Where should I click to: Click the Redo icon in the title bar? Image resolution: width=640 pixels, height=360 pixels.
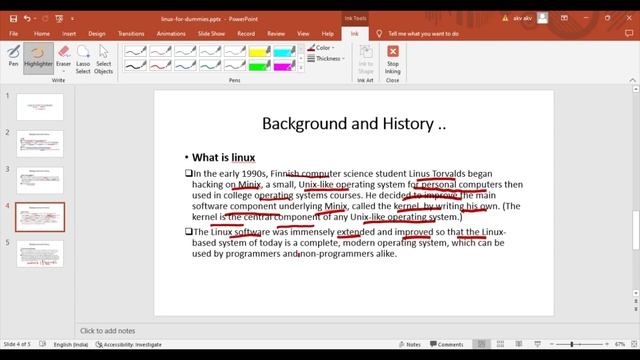point(45,19)
